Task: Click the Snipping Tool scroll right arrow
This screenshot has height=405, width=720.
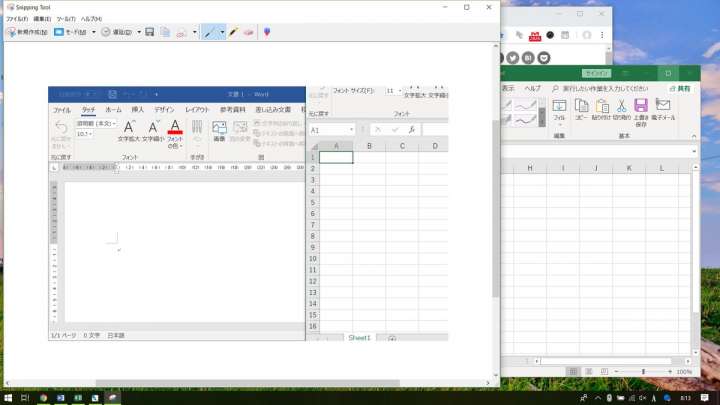Action: coord(488,383)
